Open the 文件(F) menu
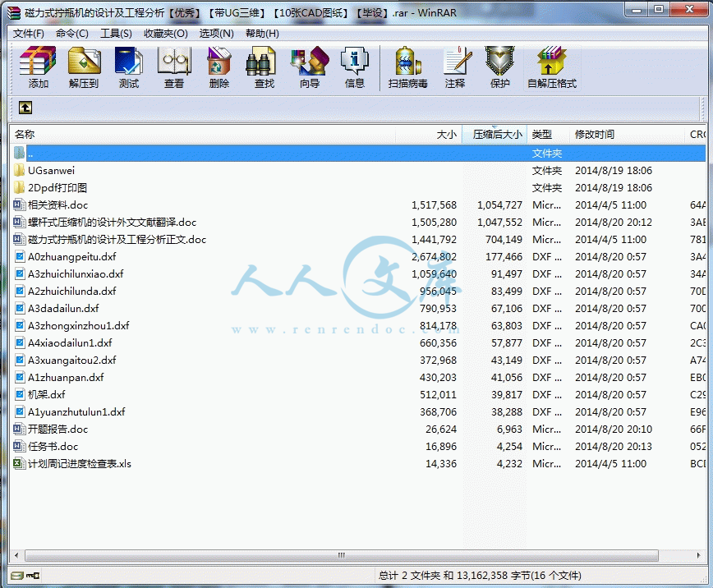This screenshot has width=713, height=588. 28,33
